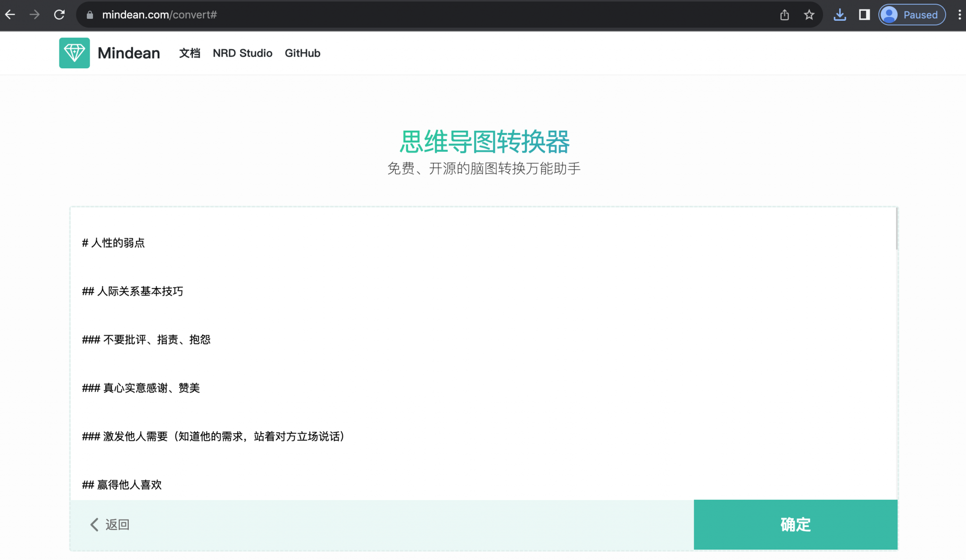Click the Mindean brand name text

pos(129,53)
